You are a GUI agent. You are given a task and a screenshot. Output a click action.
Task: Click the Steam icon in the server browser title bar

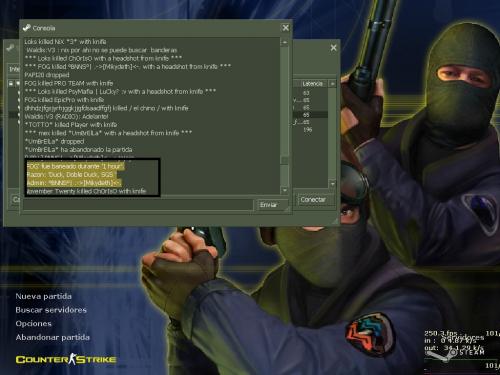[11, 48]
